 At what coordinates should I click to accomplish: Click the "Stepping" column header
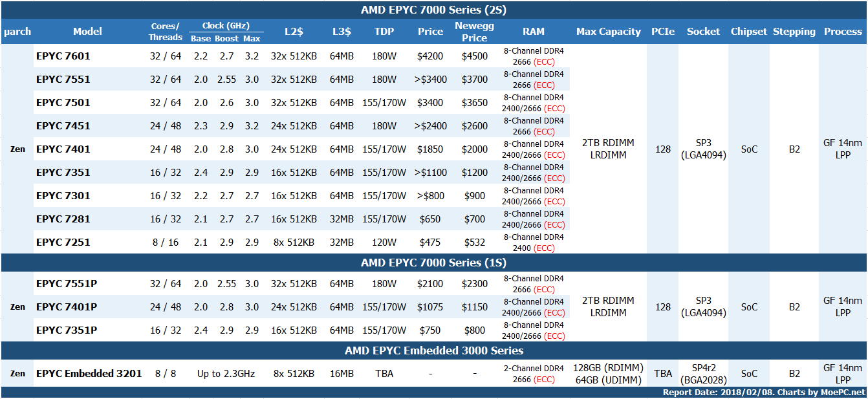coord(794,32)
